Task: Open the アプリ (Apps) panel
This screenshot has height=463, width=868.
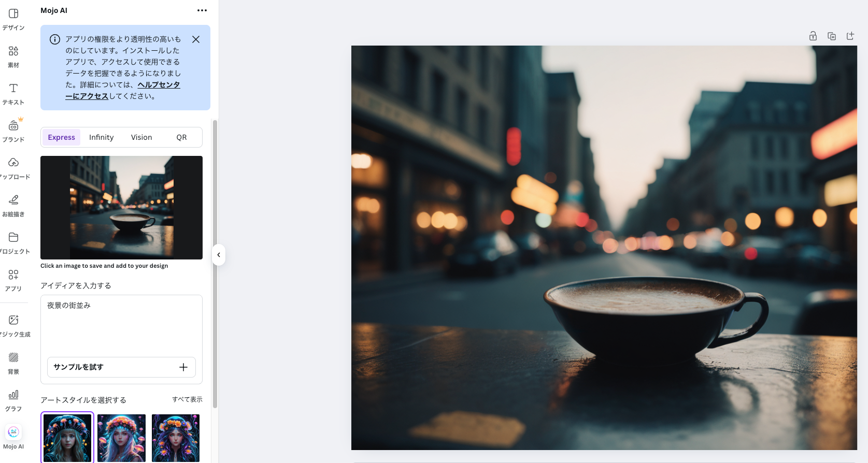Action: click(x=13, y=280)
